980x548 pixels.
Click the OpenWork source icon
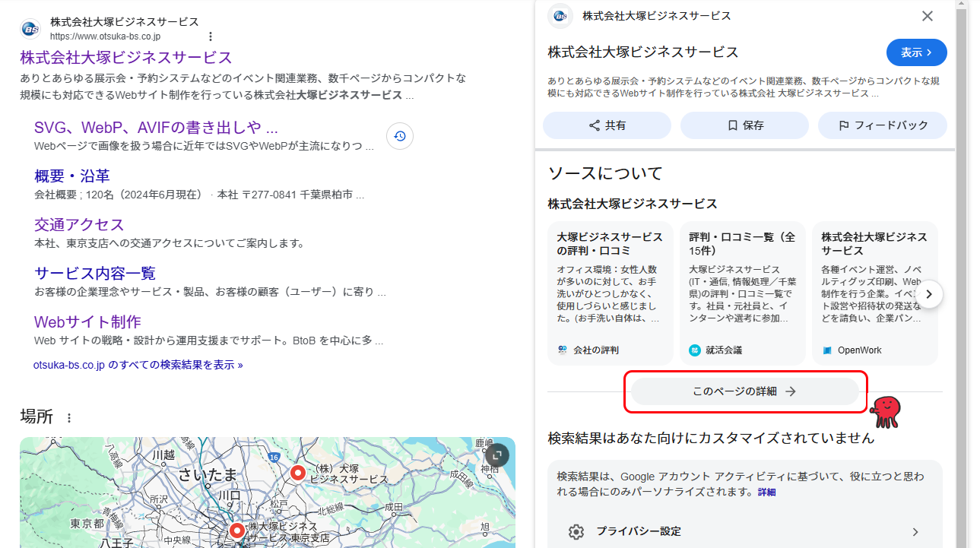pos(827,350)
